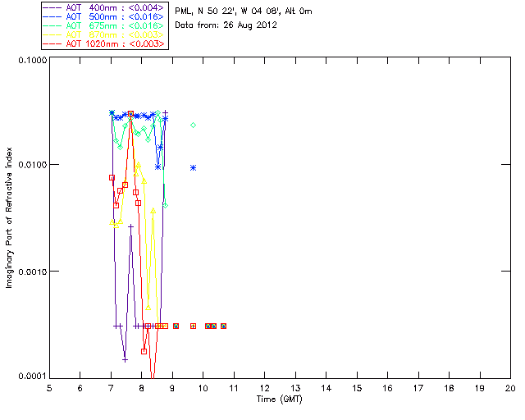Click the lowest yellow triangle marker on the 870nm curve
Screen dimensions: 525x420
click(148, 308)
